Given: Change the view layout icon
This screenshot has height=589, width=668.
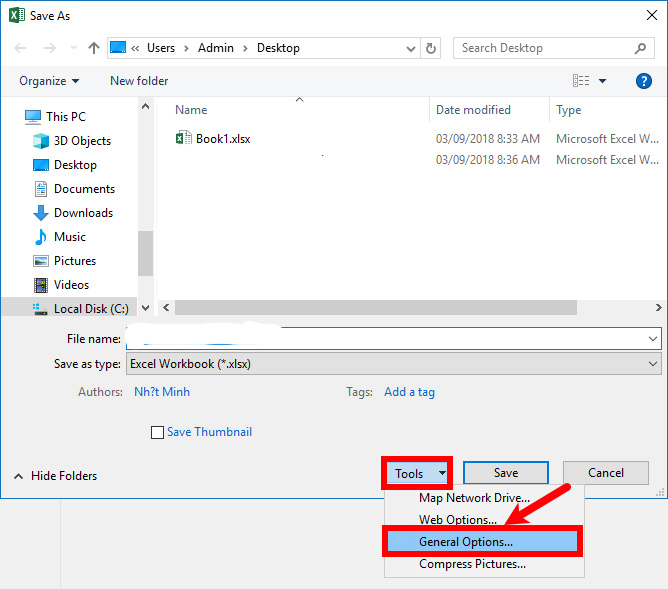Looking at the screenshot, I should (x=581, y=80).
